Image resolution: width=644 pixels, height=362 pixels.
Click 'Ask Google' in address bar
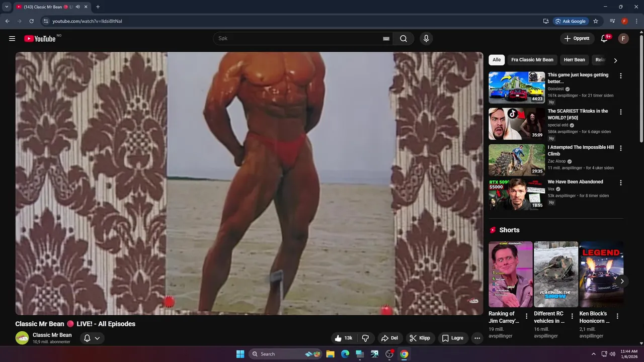tap(571, 21)
